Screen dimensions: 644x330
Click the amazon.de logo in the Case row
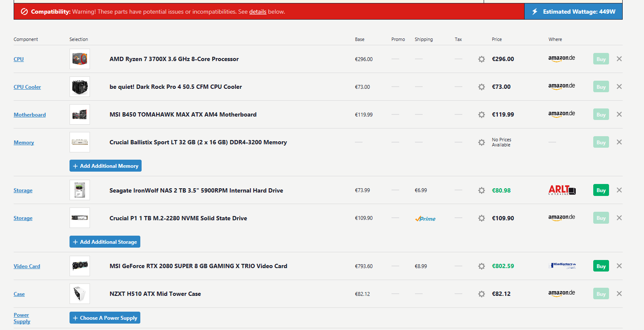[562, 294]
